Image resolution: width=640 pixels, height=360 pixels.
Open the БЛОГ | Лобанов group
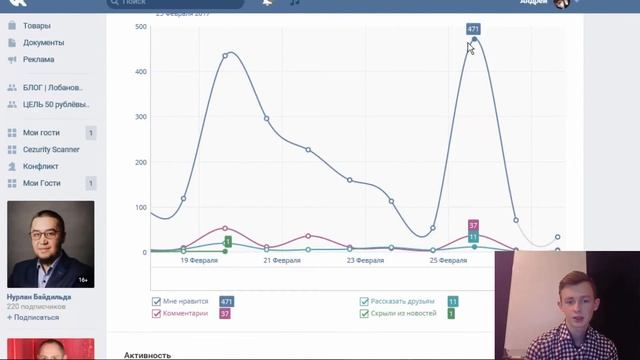pyautogui.click(x=53, y=88)
